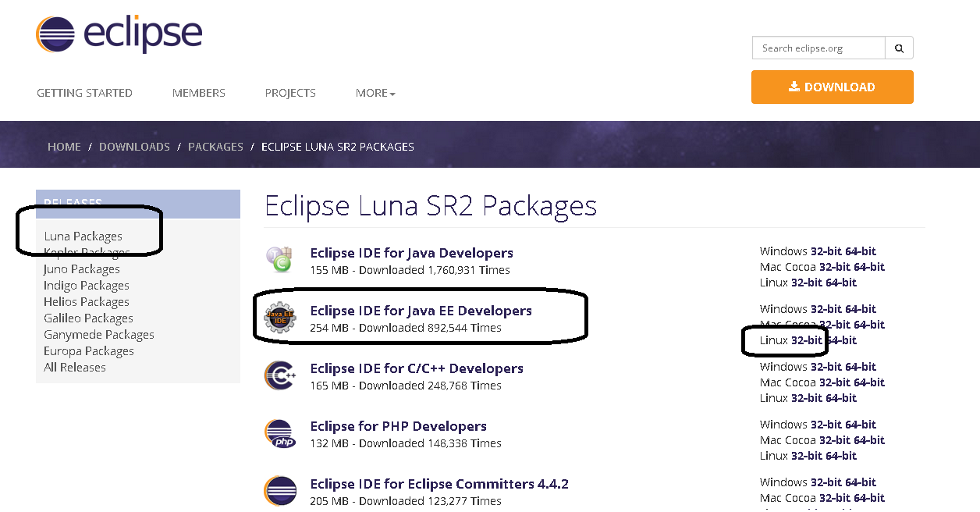This screenshot has height=512, width=980.
Task: Download Java Developers Windows 32-bit
Action: (x=826, y=251)
